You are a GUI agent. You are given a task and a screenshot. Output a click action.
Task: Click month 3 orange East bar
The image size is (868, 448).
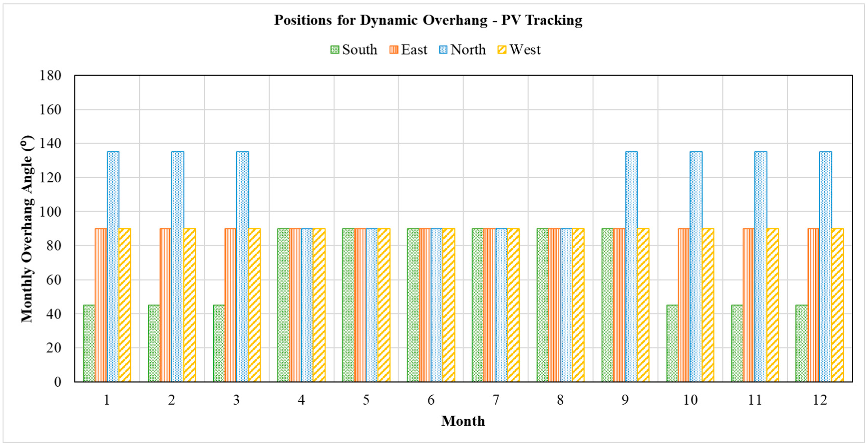point(231,305)
